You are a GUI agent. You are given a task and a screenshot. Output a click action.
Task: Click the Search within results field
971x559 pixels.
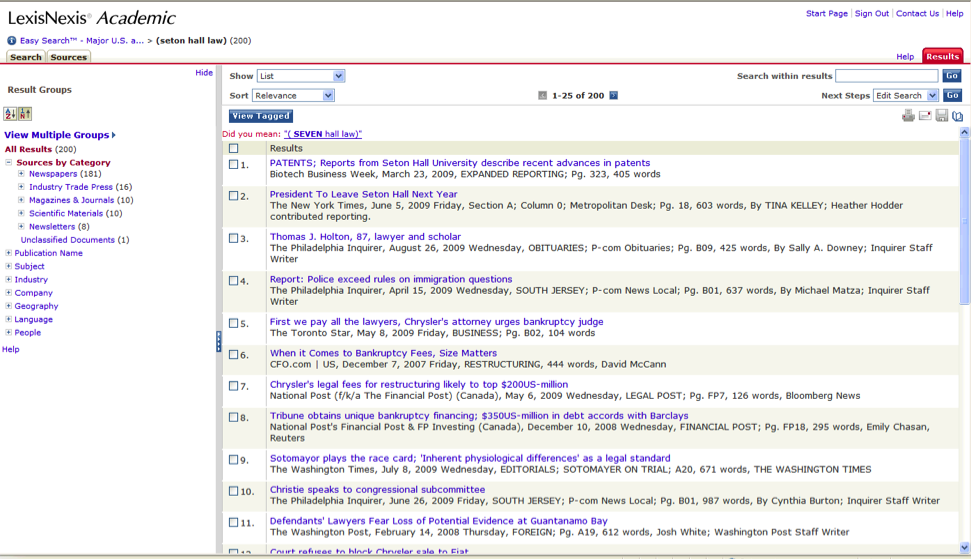(x=887, y=76)
